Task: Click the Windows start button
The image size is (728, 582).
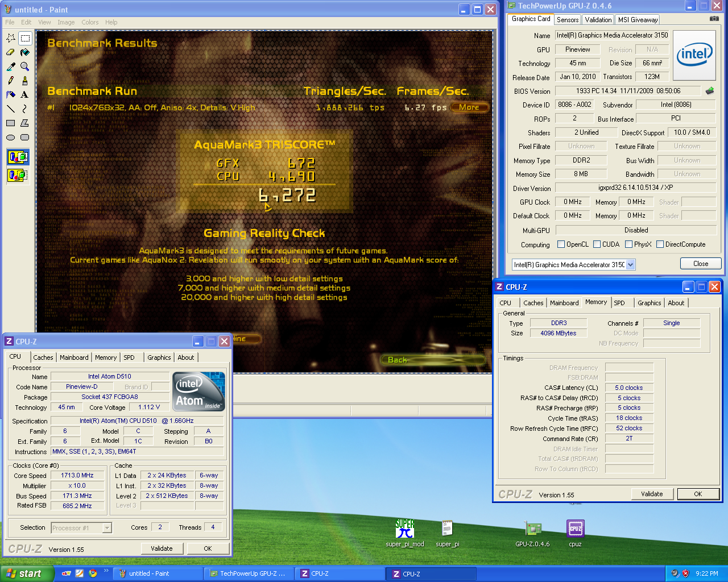Action: coord(27,573)
